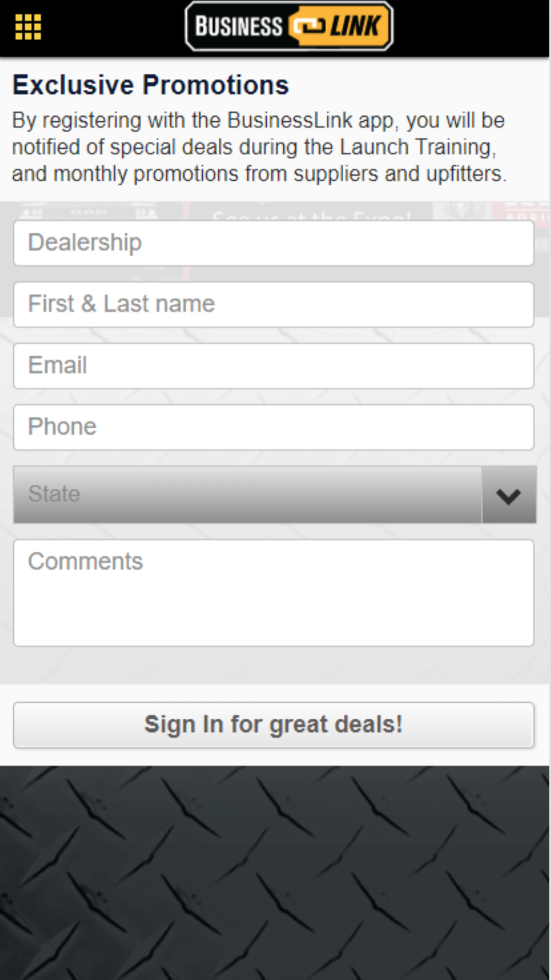This screenshot has height=980, width=551.
Task: Click the diamond plate background below button
Action: 274,873
